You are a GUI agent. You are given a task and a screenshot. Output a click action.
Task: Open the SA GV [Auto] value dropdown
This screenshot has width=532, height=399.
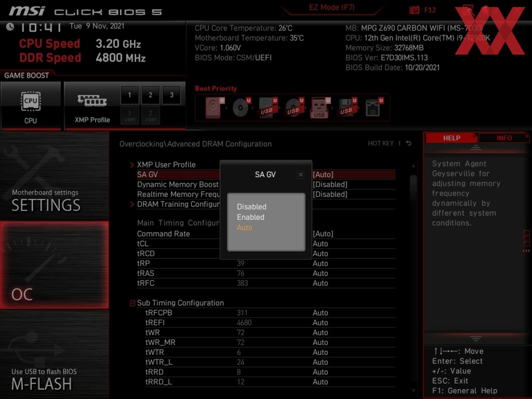click(323, 174)
